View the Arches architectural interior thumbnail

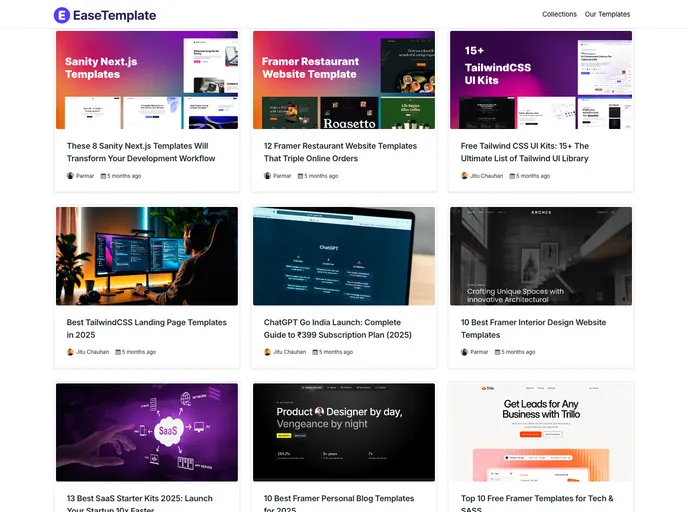(541, 256)
